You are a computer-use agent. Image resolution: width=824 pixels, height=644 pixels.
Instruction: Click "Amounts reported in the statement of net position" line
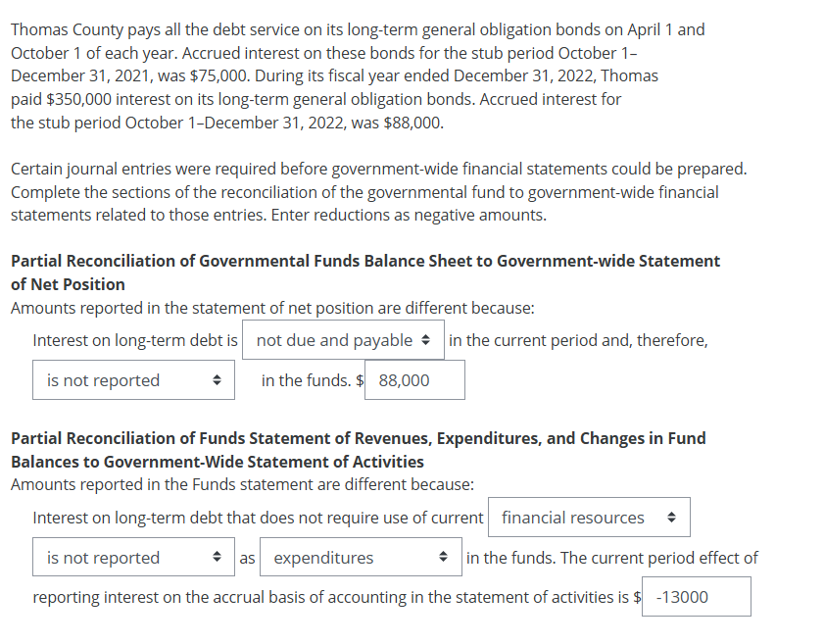click(272, 308)
